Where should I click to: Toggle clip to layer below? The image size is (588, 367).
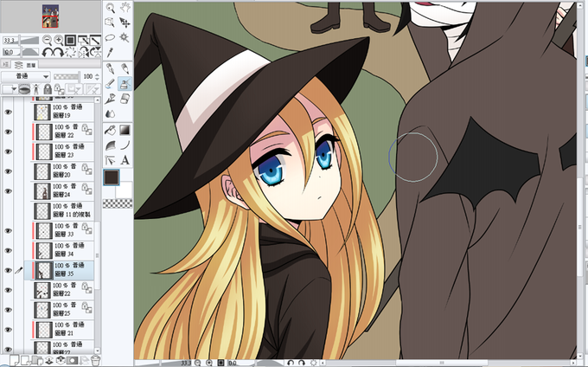tap(24, 89)
